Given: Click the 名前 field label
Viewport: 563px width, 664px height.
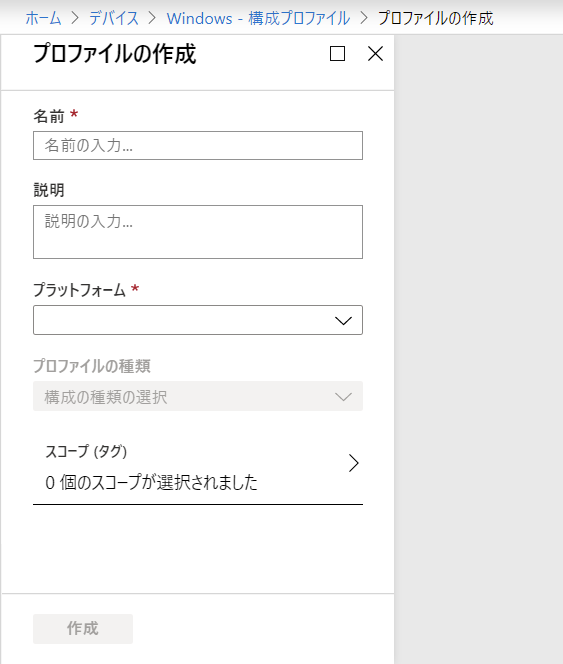Looking at the screenshot, I should click(49, 116).
